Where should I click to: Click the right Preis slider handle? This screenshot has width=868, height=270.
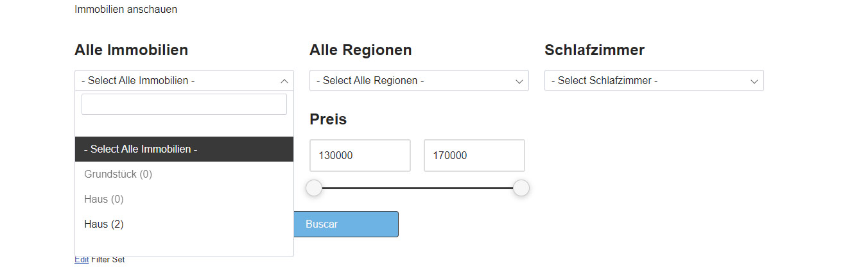[x=521, y=188]
